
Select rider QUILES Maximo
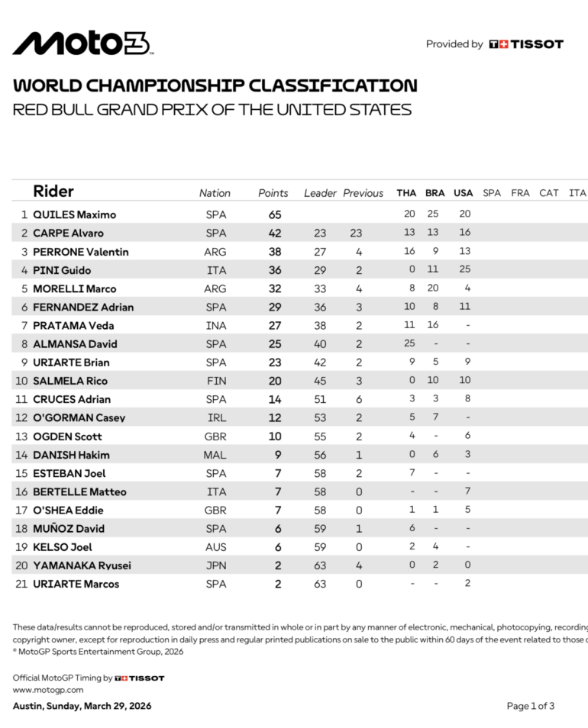click(x=75, y=215)
